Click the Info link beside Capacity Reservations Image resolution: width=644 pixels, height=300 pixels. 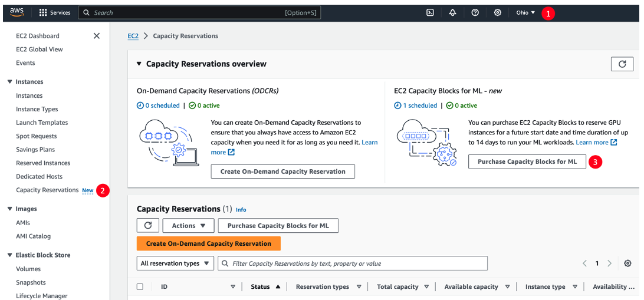(x=241, y=210)
